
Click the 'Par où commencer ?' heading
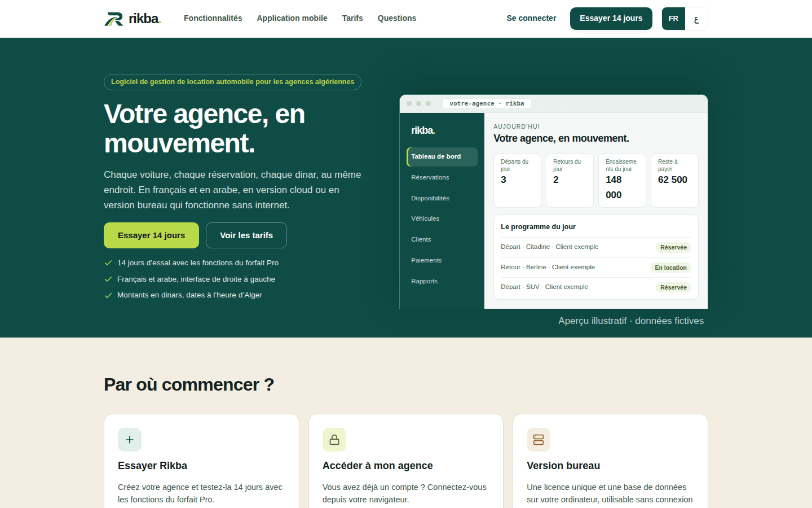[x=189, y=384]
